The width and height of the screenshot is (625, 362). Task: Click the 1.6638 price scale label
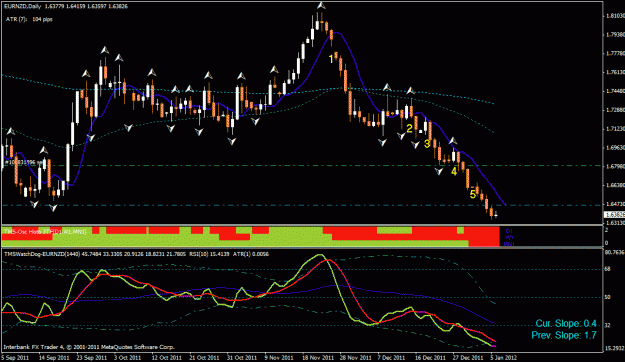615,185
